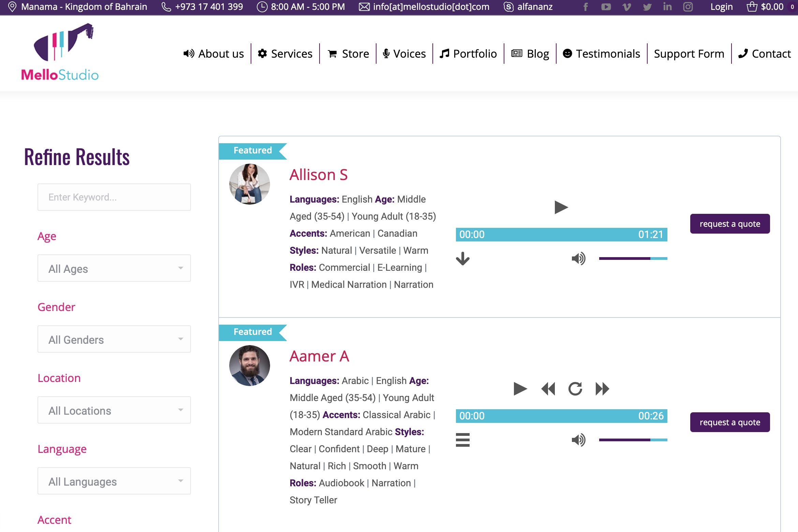The image size is (798, 532).
Task: Open MelloStudio's Instagram page
Action: [688, 6]
